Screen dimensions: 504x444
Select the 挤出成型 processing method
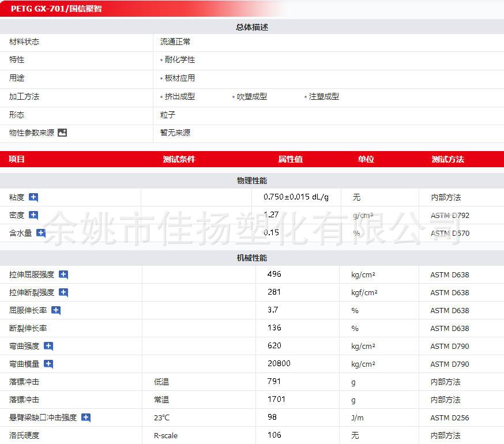pyautogui.click(x=179, y=96)
